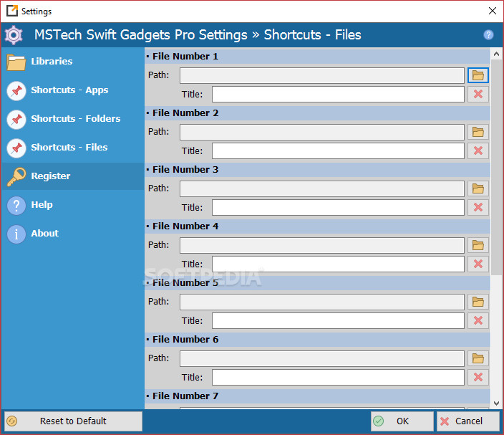The image size is (504, 435).
Task: Open the Libraries section
Action: (x=73, y=62)
